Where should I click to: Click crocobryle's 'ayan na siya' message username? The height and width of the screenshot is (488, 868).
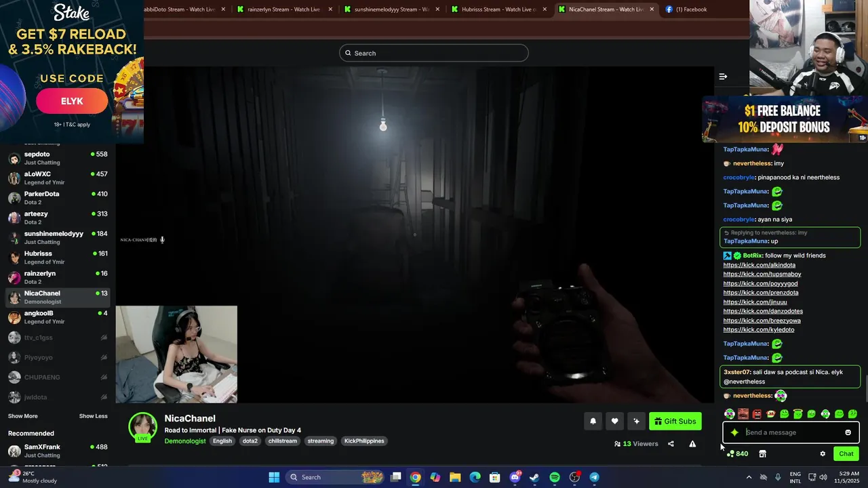(739, 220)
